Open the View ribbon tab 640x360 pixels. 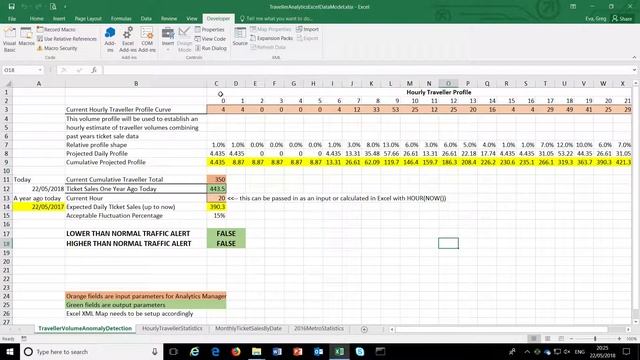(192, 18)
